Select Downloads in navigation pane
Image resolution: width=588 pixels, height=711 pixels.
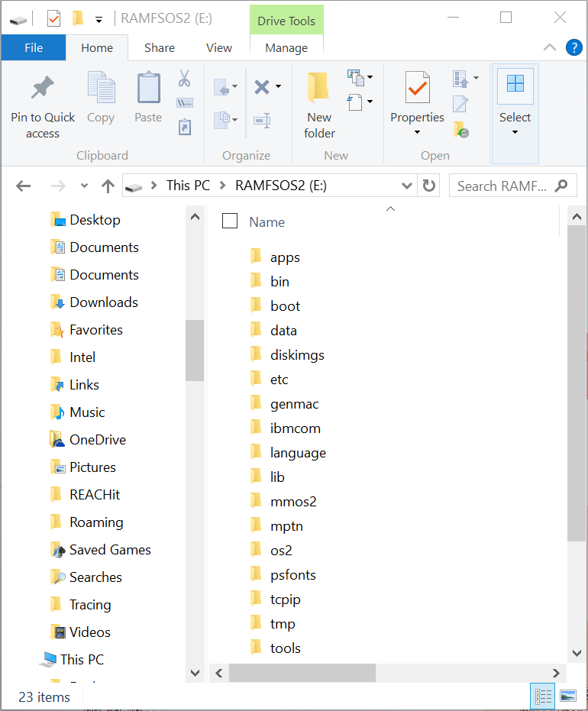click(104, 302)
